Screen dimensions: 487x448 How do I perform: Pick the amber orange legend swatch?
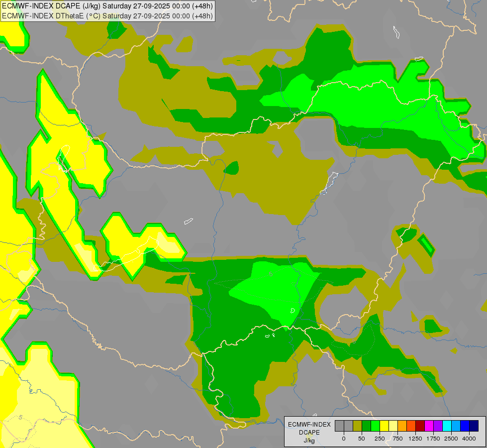402,426
